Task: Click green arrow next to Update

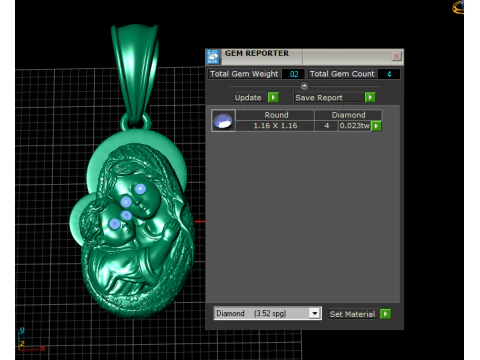Action: [273, 97]
